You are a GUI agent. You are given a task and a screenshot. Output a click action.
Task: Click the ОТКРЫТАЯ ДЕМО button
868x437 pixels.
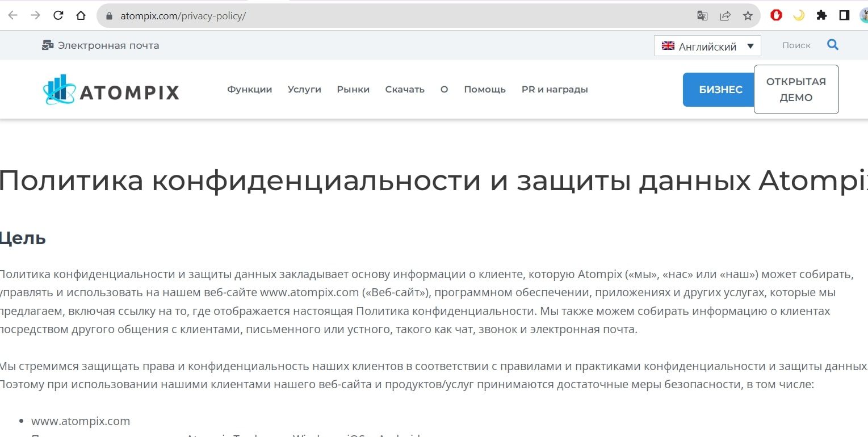(796, 90)
